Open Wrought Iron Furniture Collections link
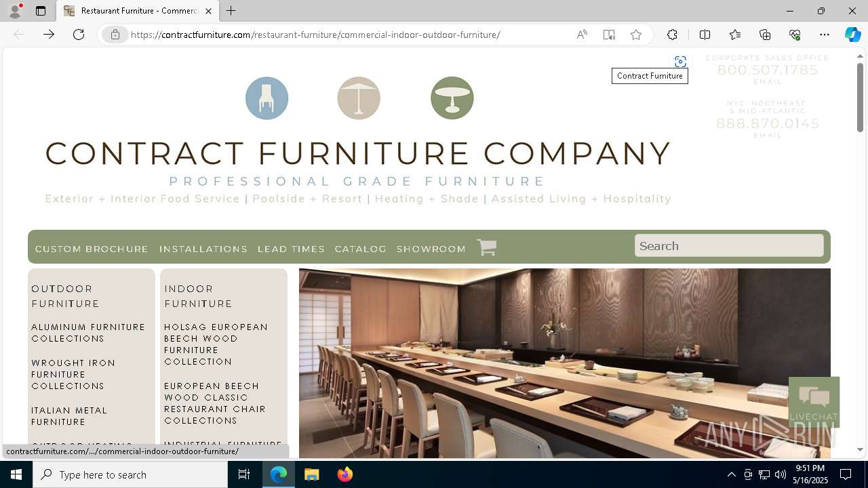The height and width of the screenshot is (488, 868). click(x=73, y=374)
